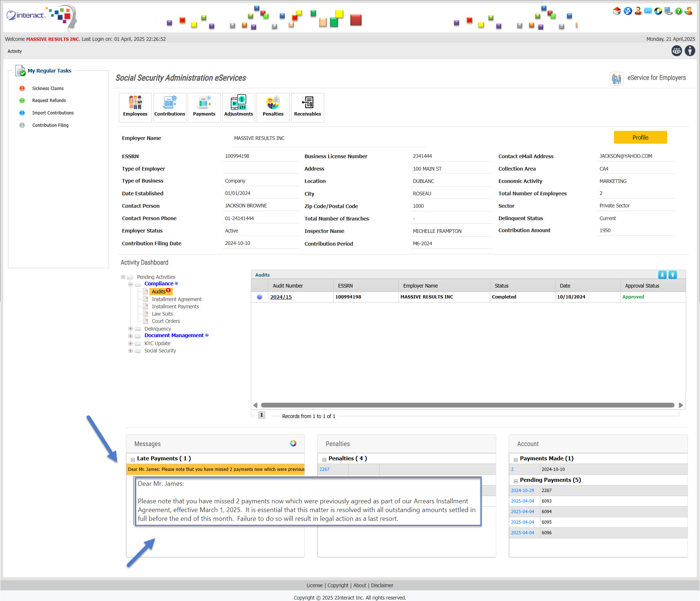Click the eService for Employers icon
Viewport: 700px width, 601px height.
click(x=617, y=78)
